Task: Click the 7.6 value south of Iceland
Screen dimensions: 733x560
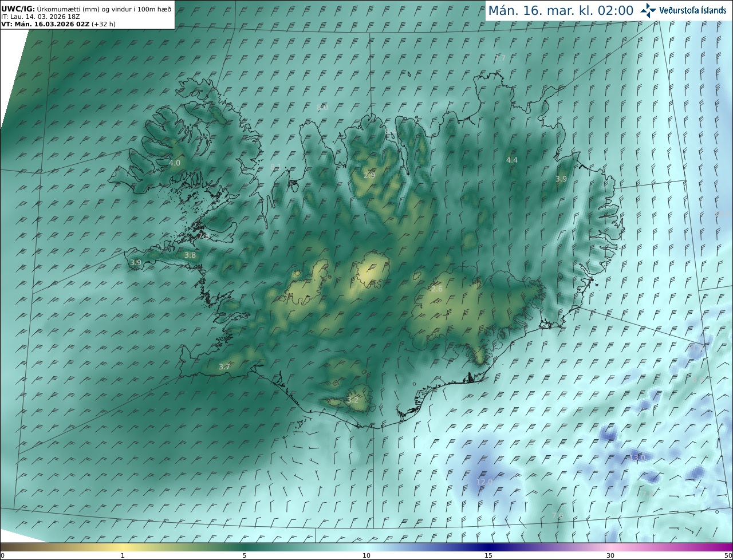Action: coord(557,516)
